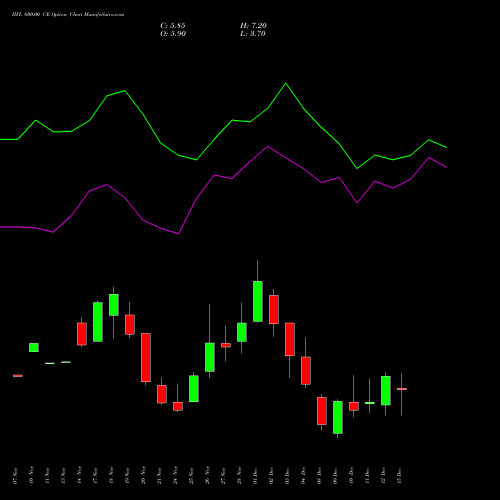The height and width of the screenshot is (500, 500).
Task: Click the '09 Dec' date axis label
Action: [335, 476]
